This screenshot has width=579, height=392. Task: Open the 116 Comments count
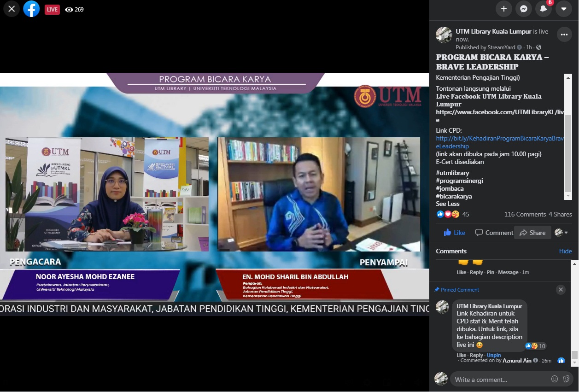click(x=525, y=214)
